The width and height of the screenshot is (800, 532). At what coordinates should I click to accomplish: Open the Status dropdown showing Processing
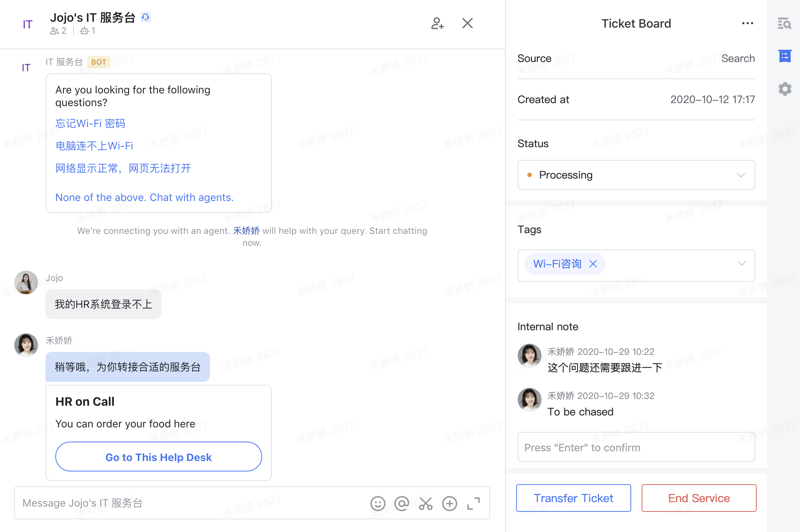(x=636, y=175)
